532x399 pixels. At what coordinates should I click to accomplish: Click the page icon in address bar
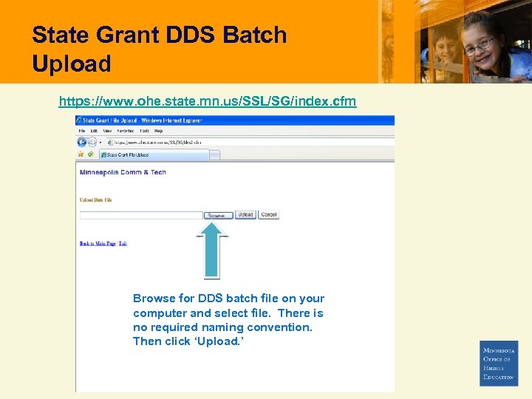[x=110, y=143]
